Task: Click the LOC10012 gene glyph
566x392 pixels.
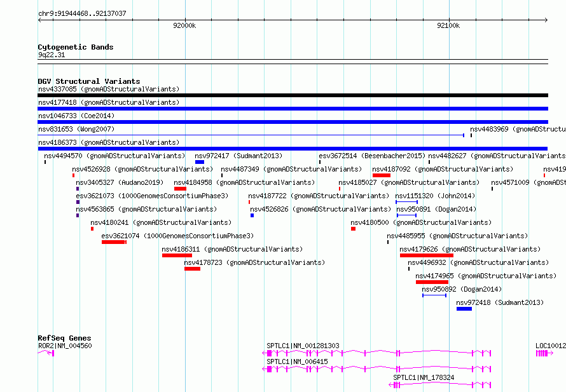Action: coord(544,353)
